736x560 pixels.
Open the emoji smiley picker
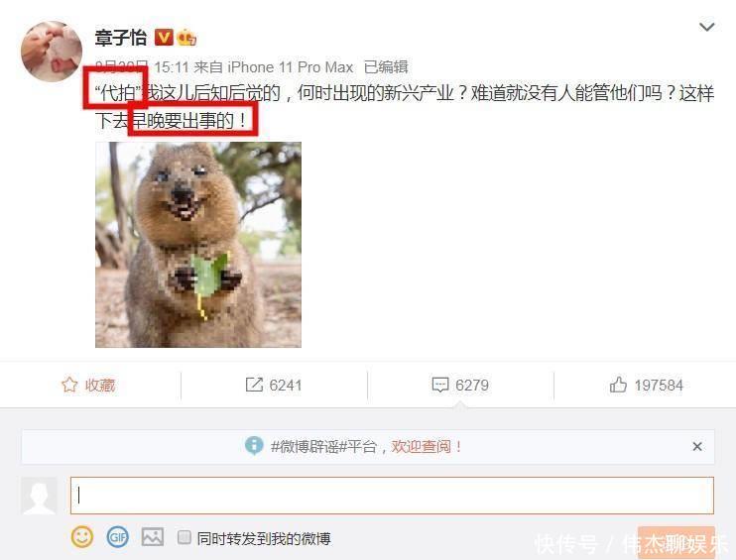click(x=81, y=536)
